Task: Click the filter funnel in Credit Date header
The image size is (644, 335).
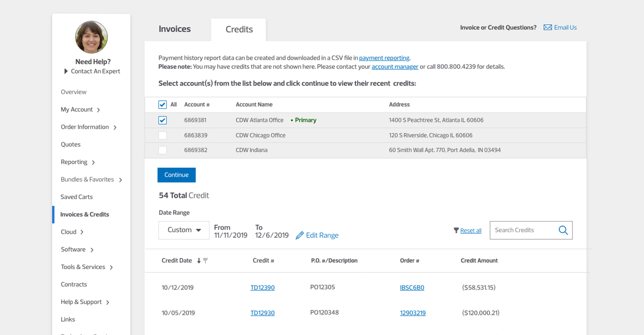Action: point(205,261)
